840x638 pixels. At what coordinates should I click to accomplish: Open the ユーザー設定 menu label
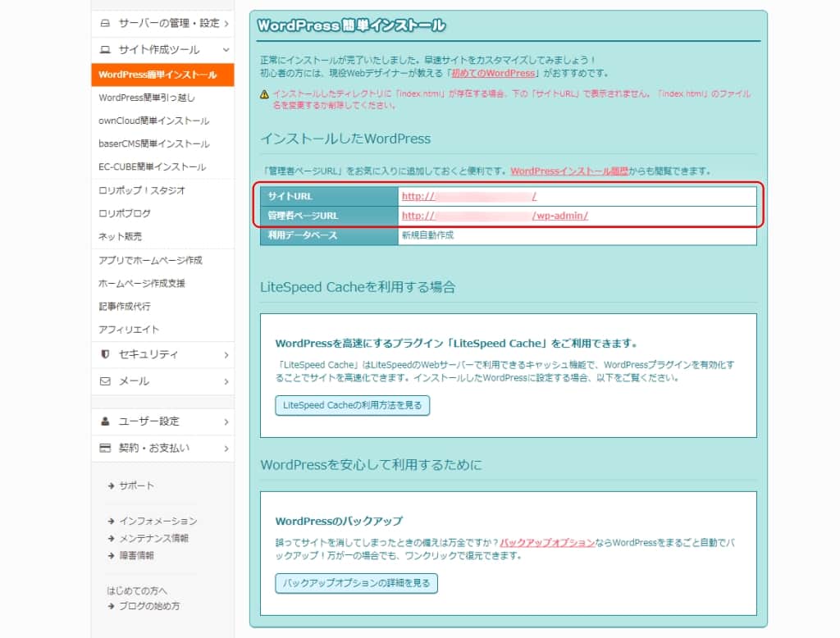tap(149, 421)
